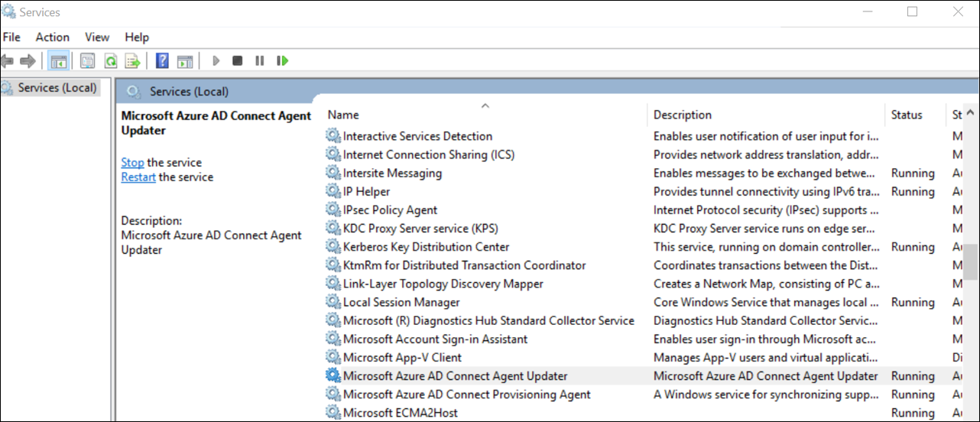Click the Restart the service link
980x422 pixels.
[x=138, y=177]
